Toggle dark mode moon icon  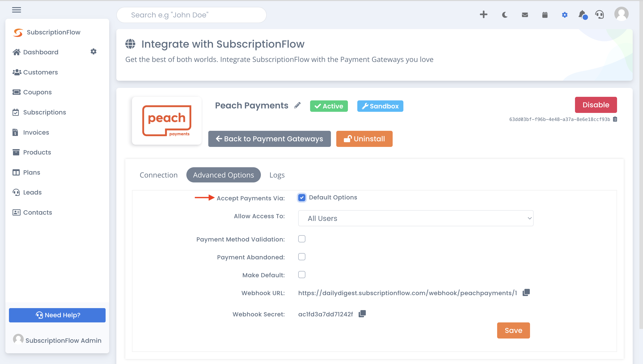pyautogui.click(x=505, y=15)
